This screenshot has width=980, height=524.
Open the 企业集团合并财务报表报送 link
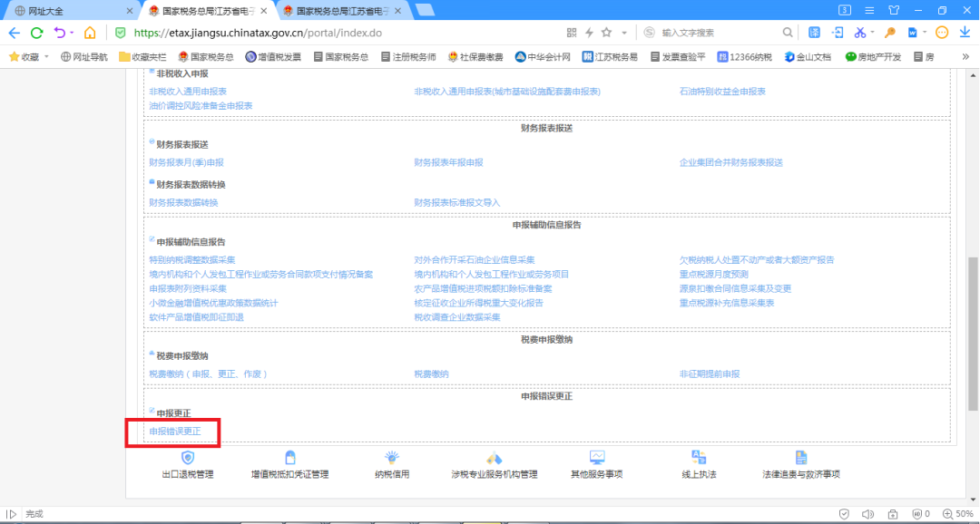point(731,162)
